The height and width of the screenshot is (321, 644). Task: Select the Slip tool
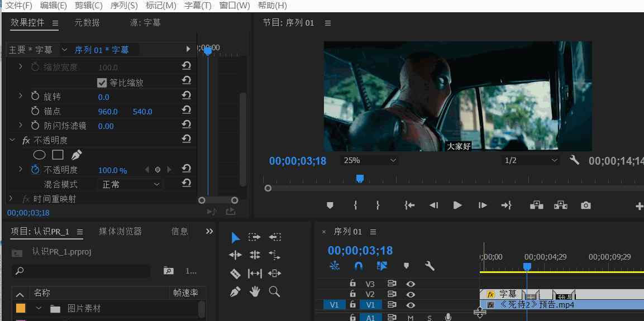coord(255,274)
